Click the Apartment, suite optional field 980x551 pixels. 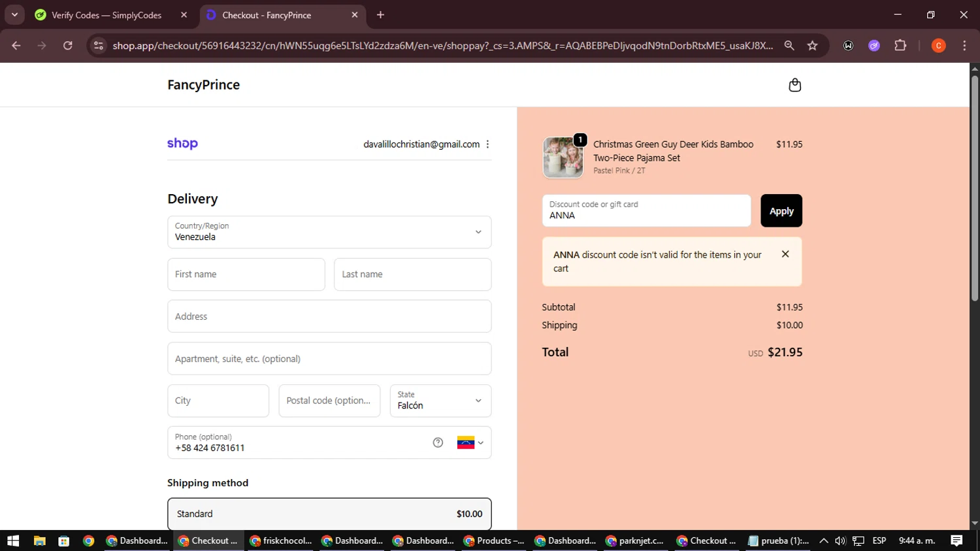(x=329, y=359)
